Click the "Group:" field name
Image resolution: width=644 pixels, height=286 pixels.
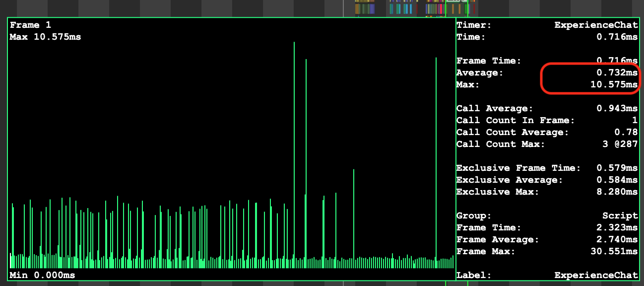click(x=474, y=215)
